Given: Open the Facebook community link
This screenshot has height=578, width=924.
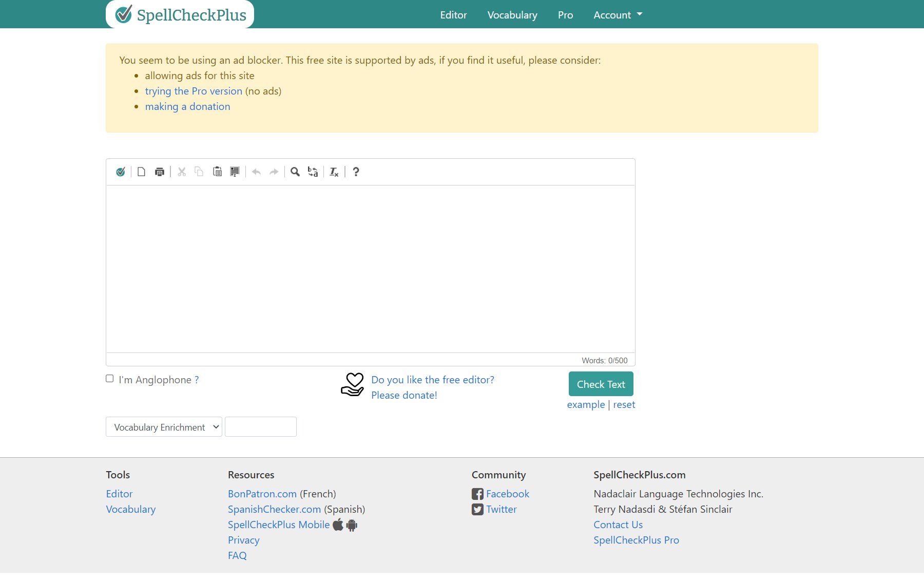Looking at the screenshot, I should (x=507, y=494).
